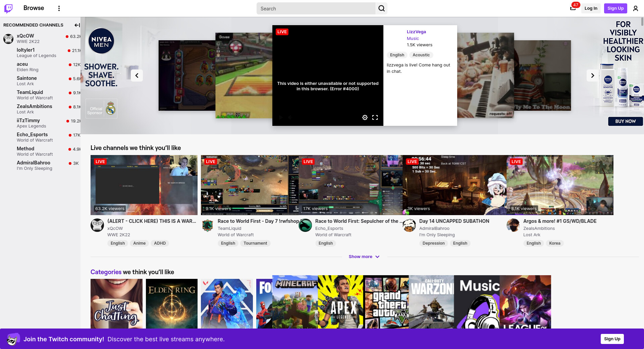Click the search magnifier button
Image resolution: width=644 pixels, height=349 pixels.
pos(381,8)
